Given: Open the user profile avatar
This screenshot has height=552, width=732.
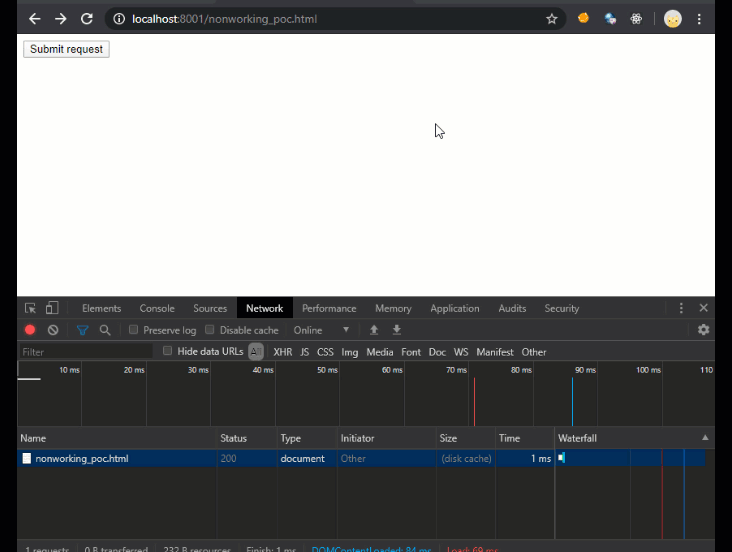Looking at the screenshot, I should (x=673, y=19).
